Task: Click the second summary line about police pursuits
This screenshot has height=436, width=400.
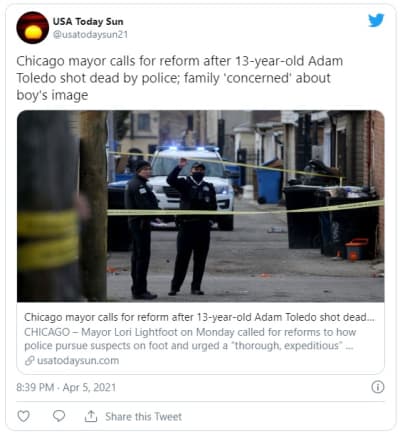Action: 189,346
